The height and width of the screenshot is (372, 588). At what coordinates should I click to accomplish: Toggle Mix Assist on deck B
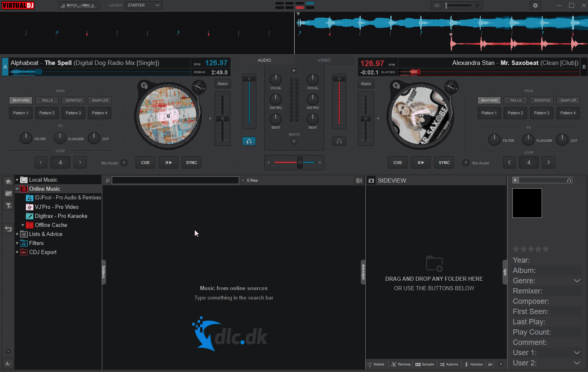click(466, 163)
